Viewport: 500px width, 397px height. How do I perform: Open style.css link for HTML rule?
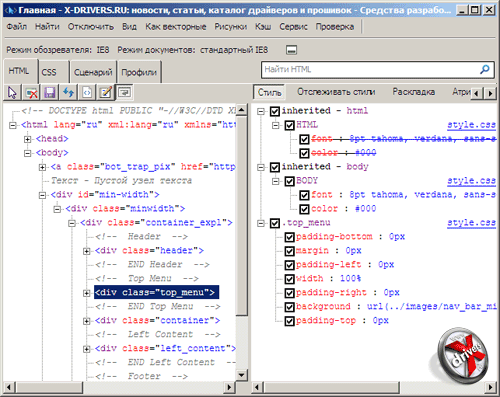tap(472, 125)
